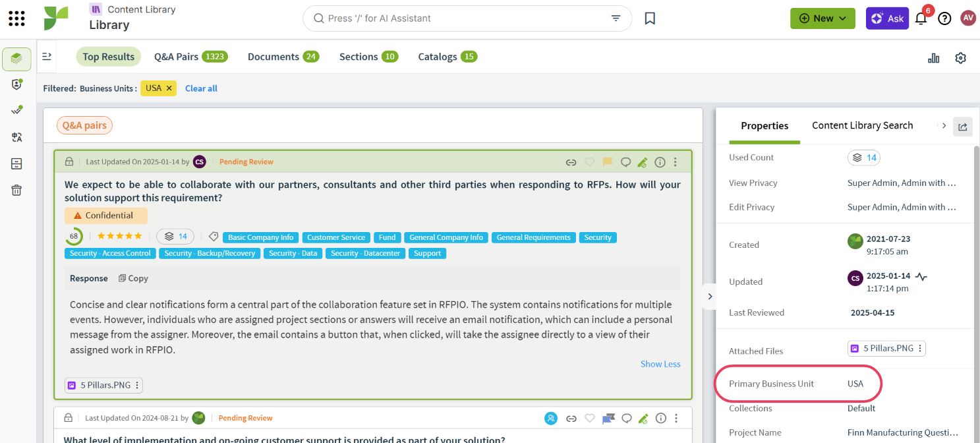
Task: Click the owner icon on the 2024-08-21 card
Action: (551, 418)
